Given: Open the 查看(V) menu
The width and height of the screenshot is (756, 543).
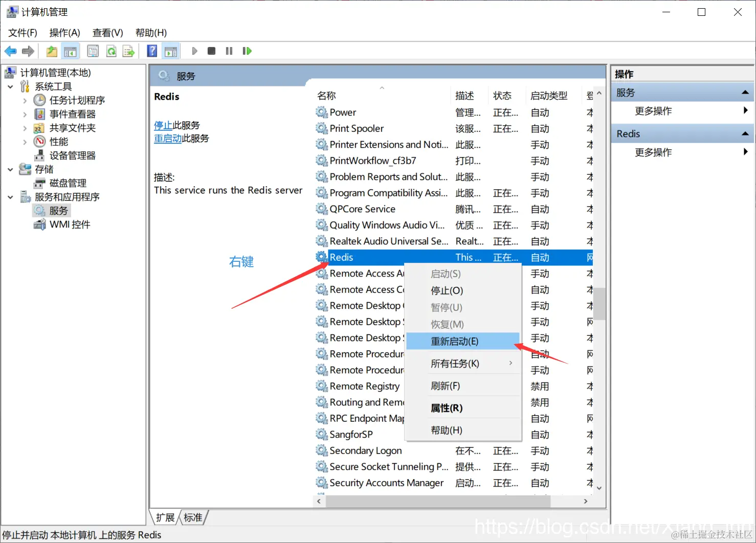Looking at the screenshot, I should pos(107,33).
